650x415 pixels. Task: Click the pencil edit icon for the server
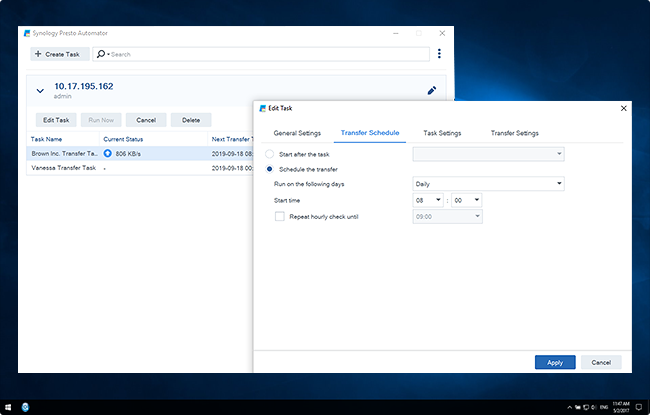432,90
